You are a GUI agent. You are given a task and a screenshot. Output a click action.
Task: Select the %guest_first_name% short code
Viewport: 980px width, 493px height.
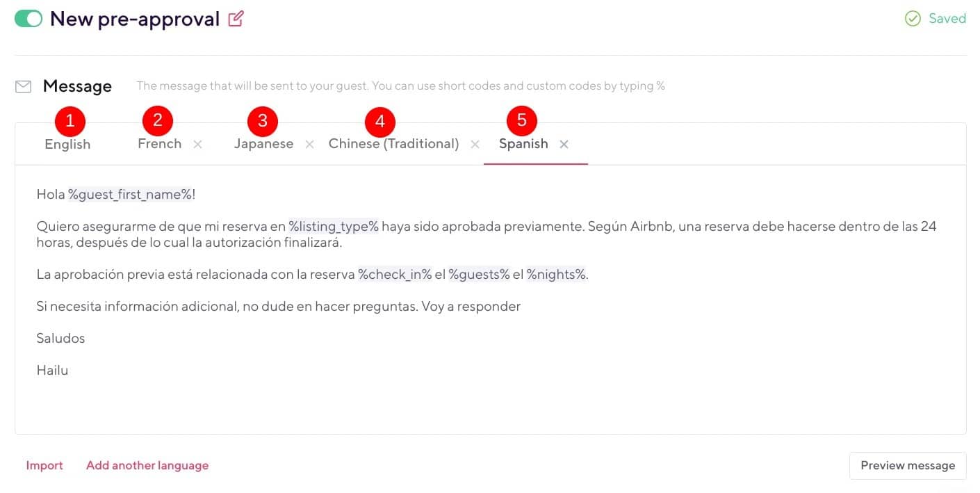pos(131,194)
